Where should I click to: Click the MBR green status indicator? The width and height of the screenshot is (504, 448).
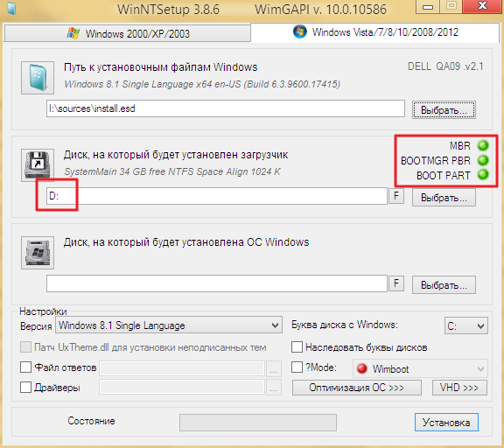pos(483,145)
